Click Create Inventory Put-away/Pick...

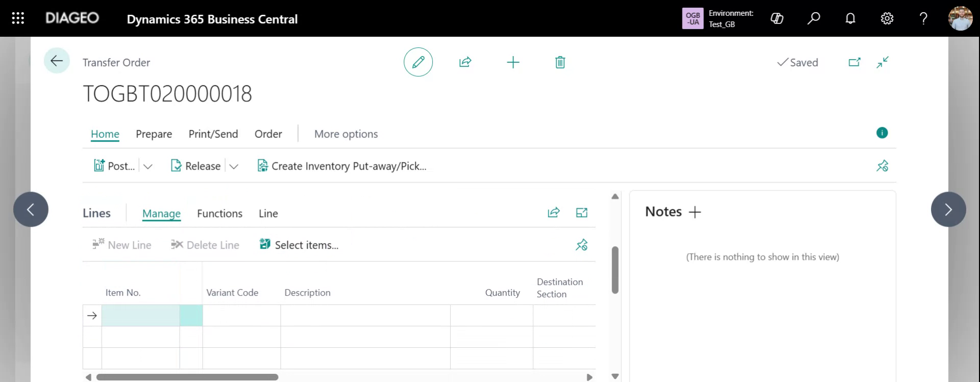coord(342,166)
